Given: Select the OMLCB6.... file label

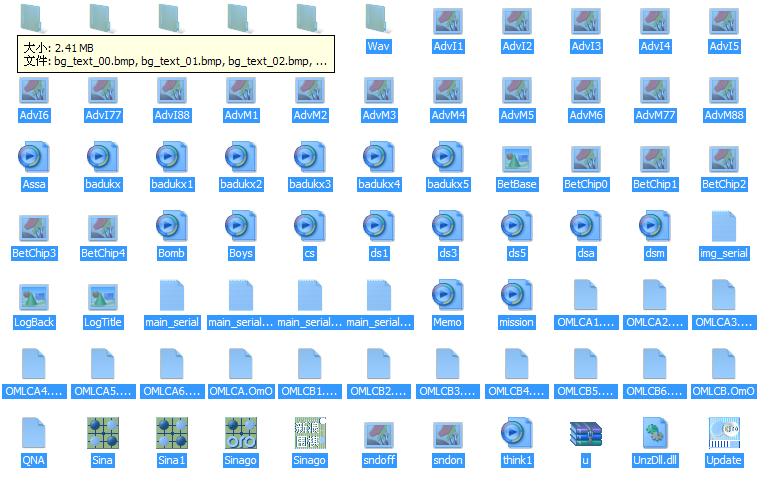Looking at the screenshot, I should pyautogui.click(x=654, y=391).
